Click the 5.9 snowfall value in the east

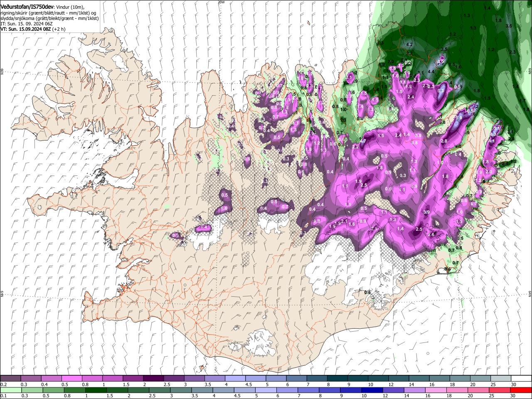pos(459,118)
